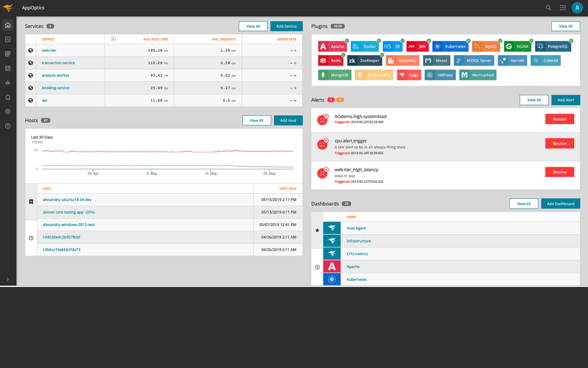Select the Redis plugin tile
588x368 pixels.
point(331,60)
